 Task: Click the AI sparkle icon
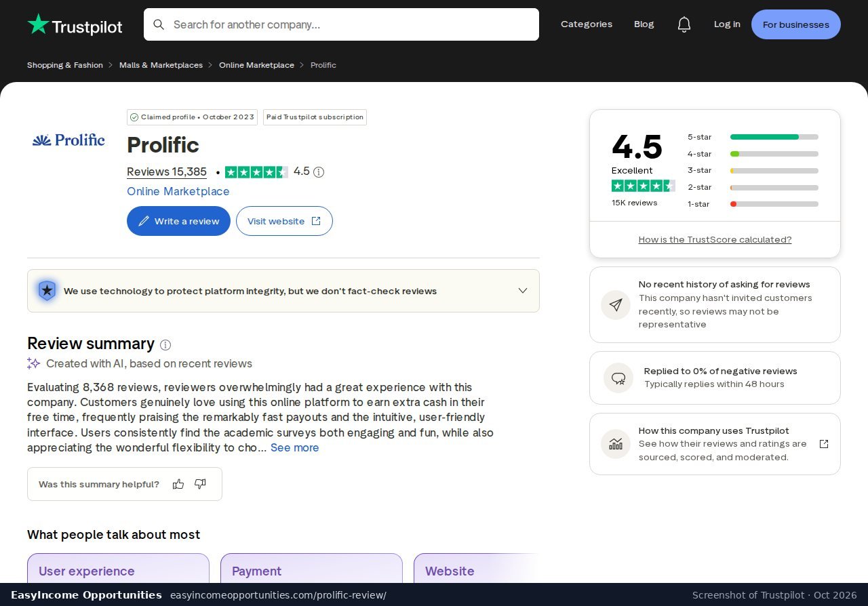click(x=34, y=363)
